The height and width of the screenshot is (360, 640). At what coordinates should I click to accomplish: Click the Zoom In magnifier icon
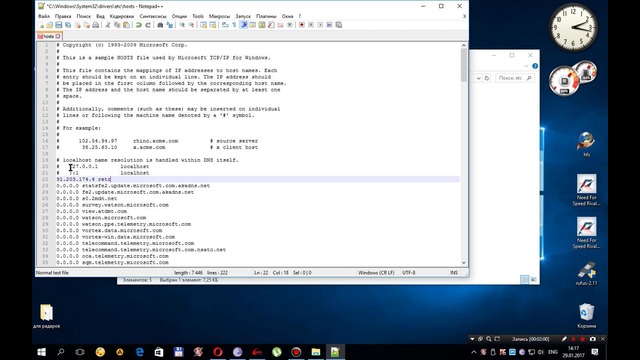pyautogui.click(x=182, y=25)
